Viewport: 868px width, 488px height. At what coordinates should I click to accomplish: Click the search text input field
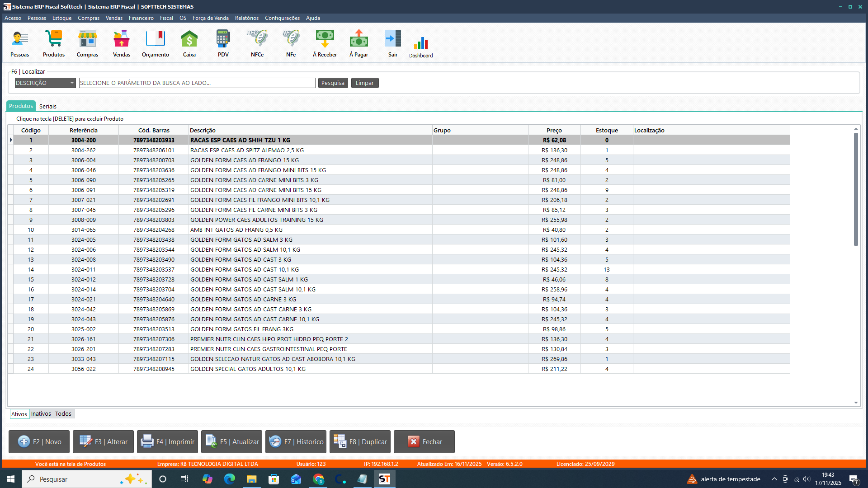[197, 83]
